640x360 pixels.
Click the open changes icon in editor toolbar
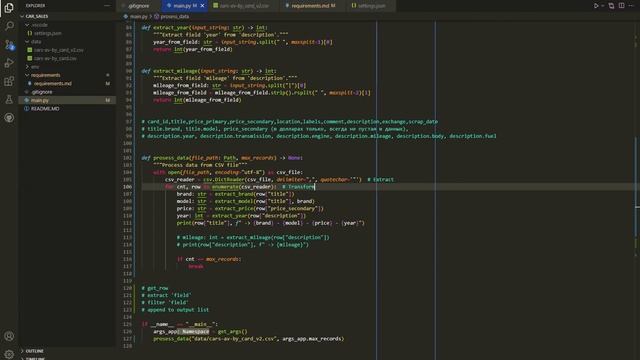[x=611, y=6]
